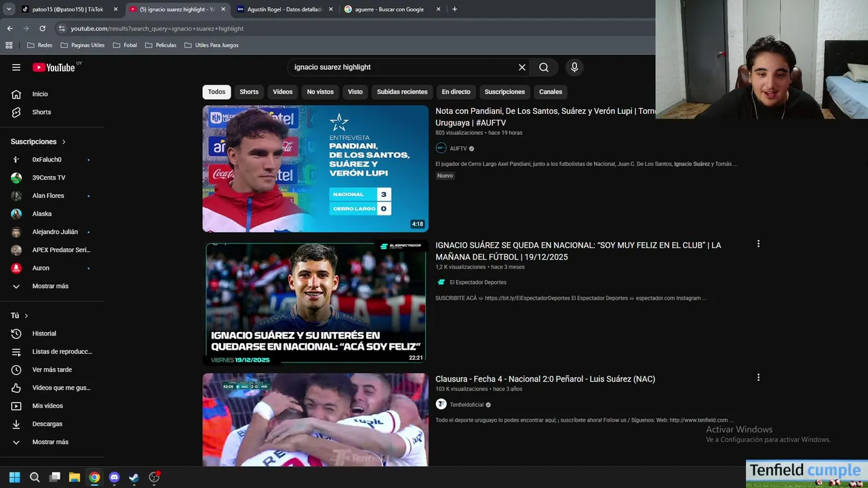Open the 0xFaluch0 subscription channel
This screenshot has height=488, width=868.
(x=52, y=159)
